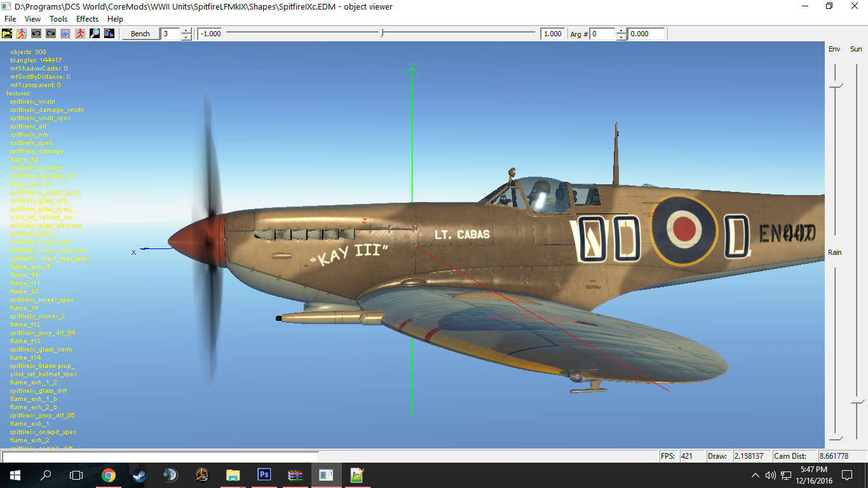The width and height of the screenshot is (868, 488).
Task: Decrement the Arg # with the down arrow
Action: pos(621,37)
